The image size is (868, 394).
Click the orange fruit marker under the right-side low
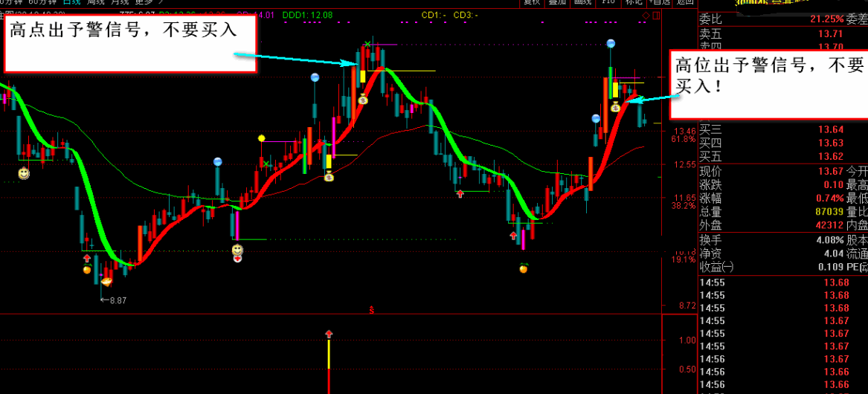coord(523,268)
